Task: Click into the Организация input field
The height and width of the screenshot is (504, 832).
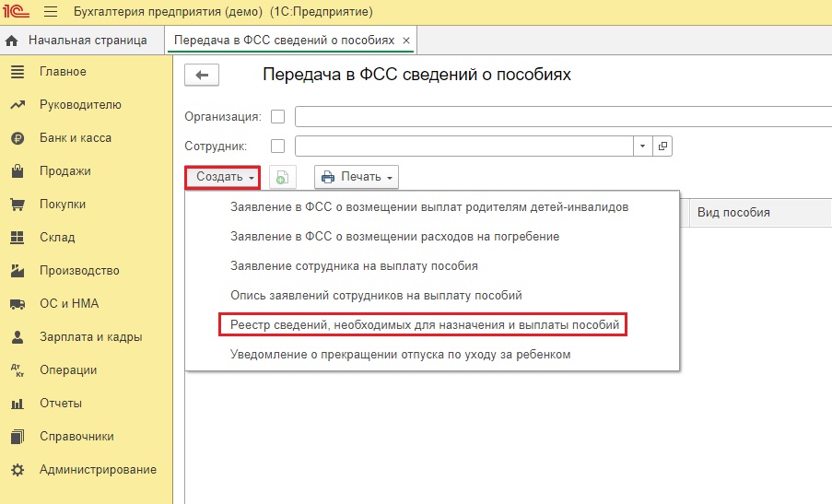Action: coord(563,116)
